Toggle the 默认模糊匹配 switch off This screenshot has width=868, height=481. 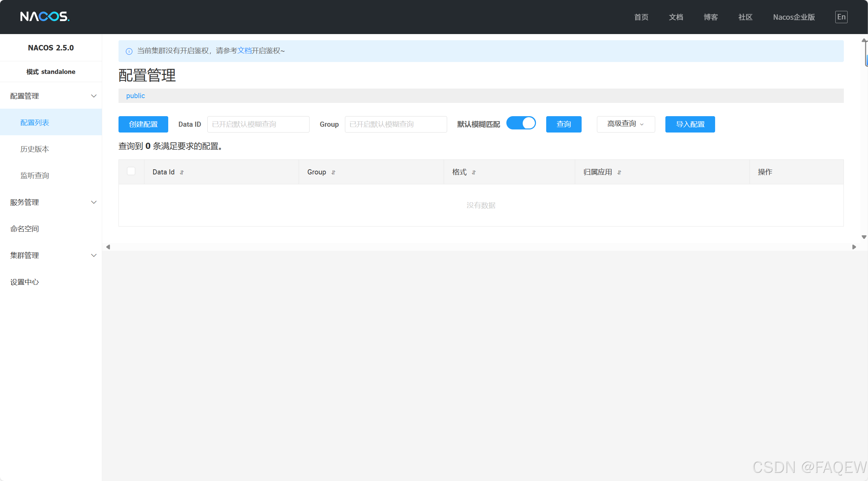coord(521,123)
